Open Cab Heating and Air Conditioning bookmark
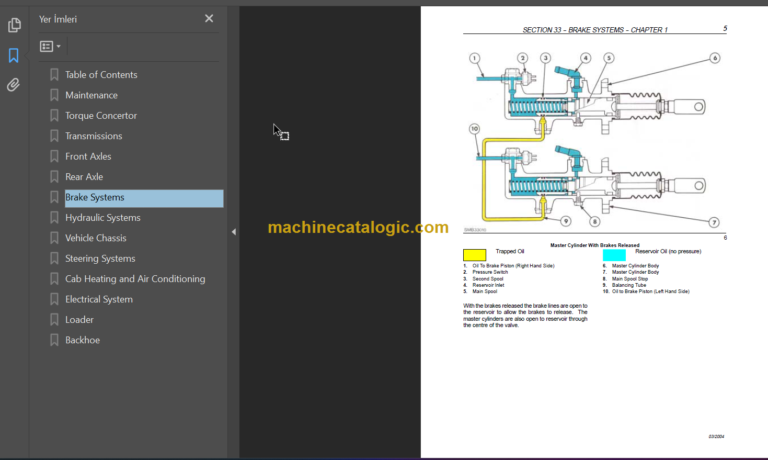Image resolution: width=768 pixels, height=460 pixels. pyautogui.click(x=135, y=279)
